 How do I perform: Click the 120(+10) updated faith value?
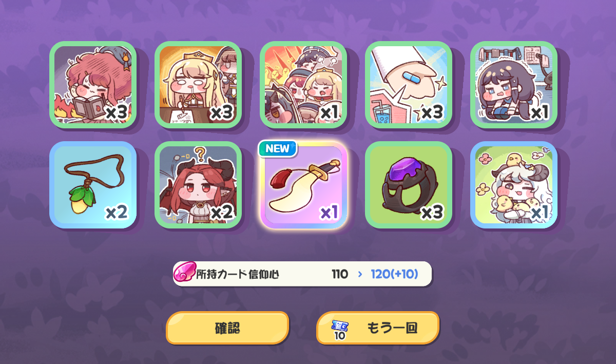394,274
